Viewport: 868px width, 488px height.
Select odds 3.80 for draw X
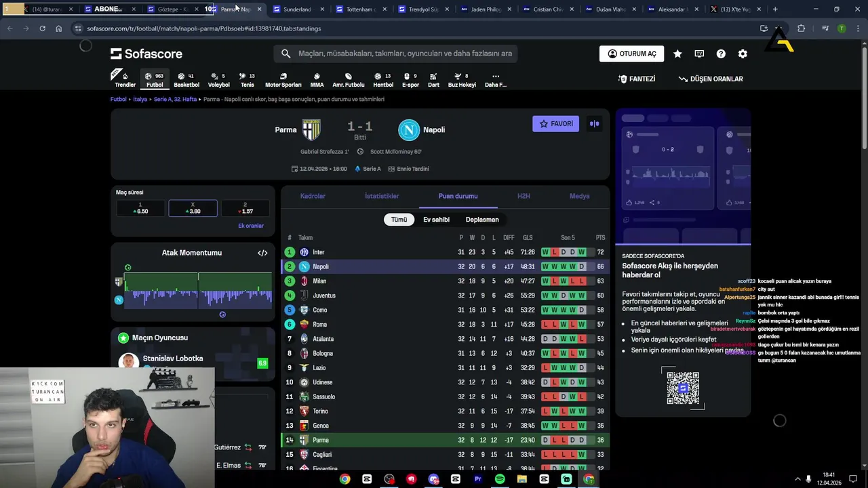pos(193,208)
